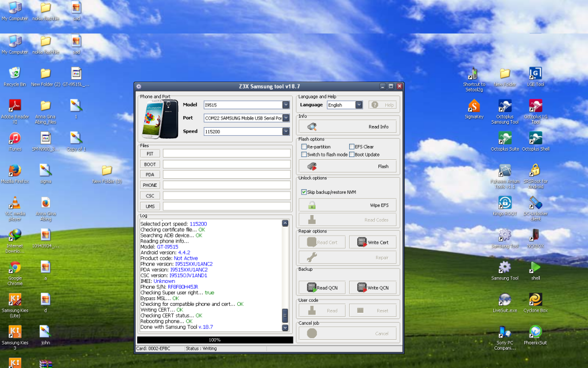The height and width of the screenshot is (368, 588).
Task: Open the Language dropdown set to English
Action: coord(359,105)
